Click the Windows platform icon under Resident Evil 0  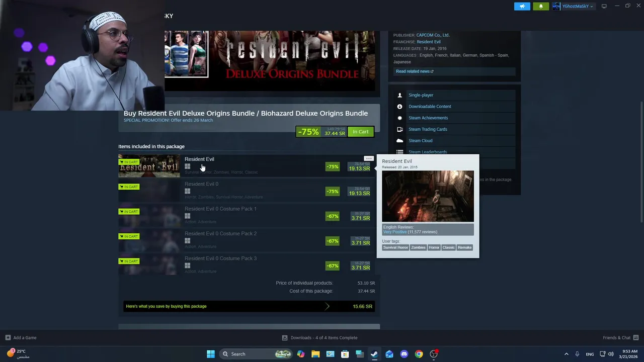click(187, 191)
